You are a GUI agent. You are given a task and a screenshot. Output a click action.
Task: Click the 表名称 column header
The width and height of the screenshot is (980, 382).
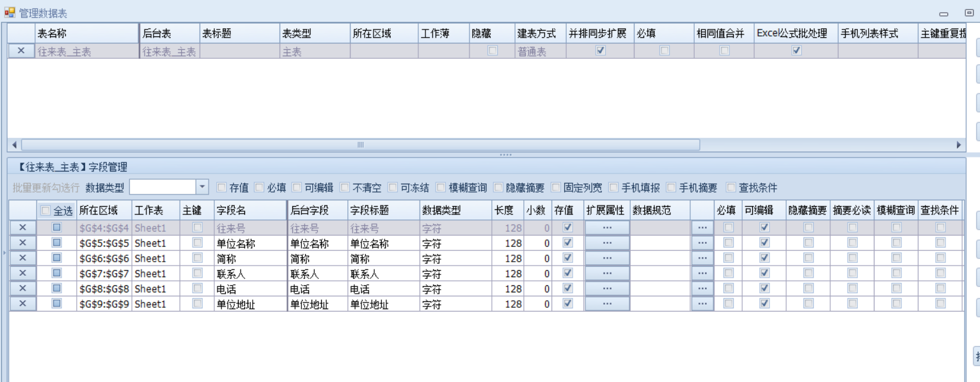pos(86,34)
